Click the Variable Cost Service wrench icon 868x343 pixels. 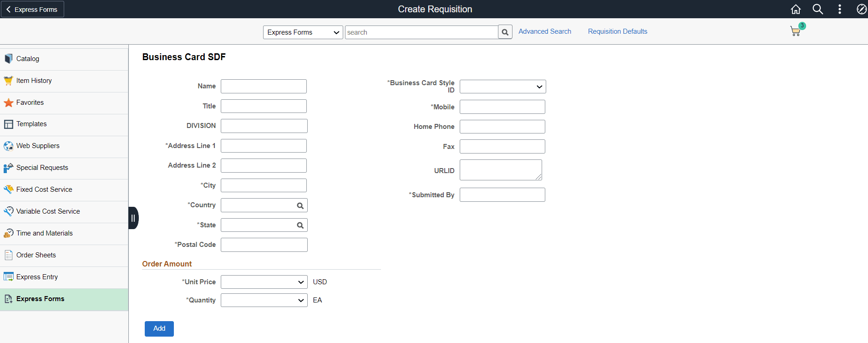9,211
